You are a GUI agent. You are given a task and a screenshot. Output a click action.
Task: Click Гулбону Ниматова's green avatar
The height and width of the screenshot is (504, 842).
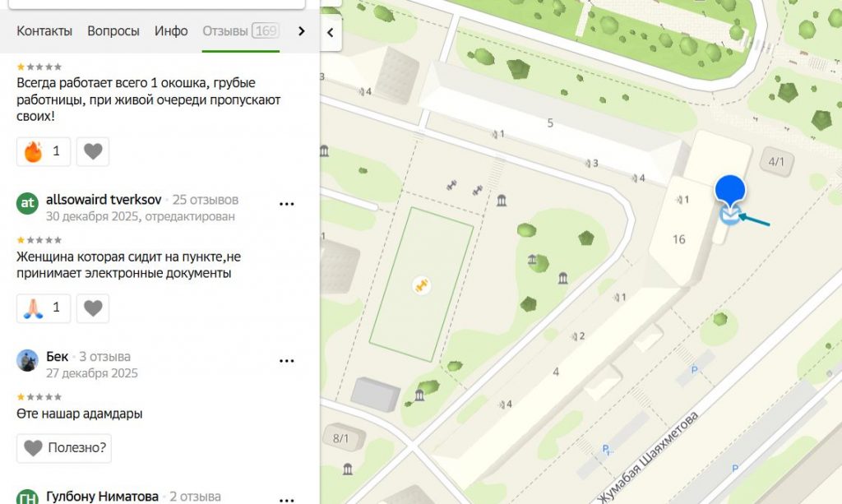click(x=28, y=497)
